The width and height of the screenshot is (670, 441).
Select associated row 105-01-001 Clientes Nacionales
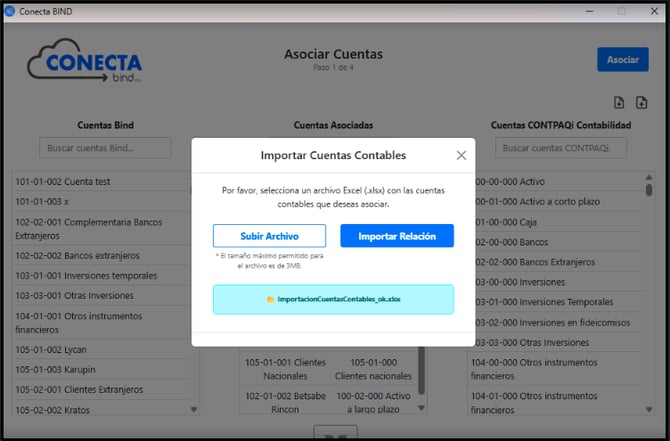click(285, 369)
